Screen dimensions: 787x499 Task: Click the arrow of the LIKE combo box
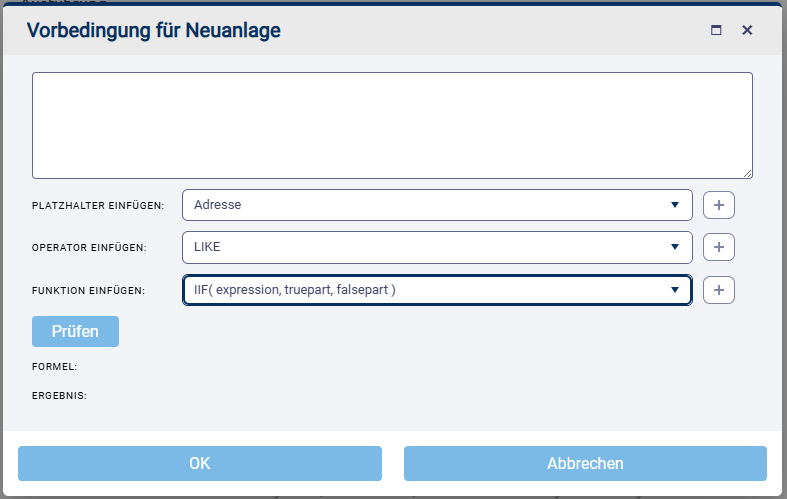[675, 247]
